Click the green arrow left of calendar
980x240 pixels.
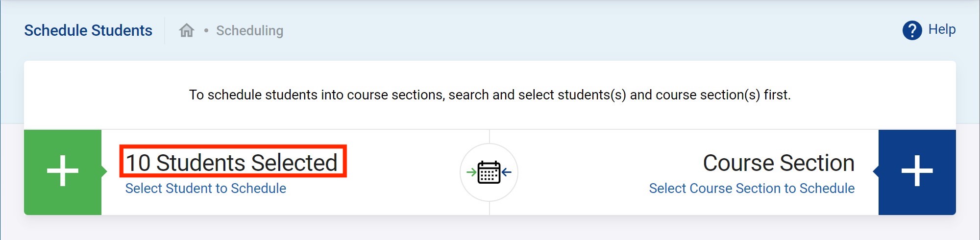point(471,172)
